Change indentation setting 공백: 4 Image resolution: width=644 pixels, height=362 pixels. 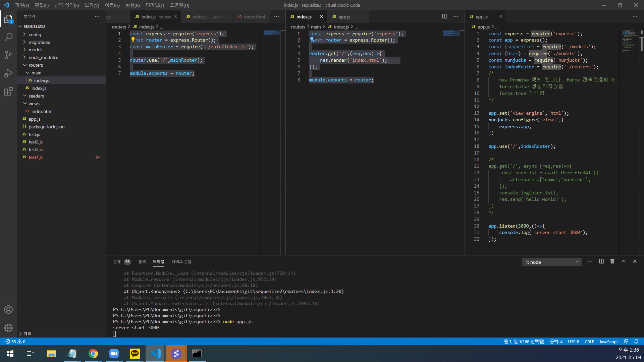click(556, 342)
